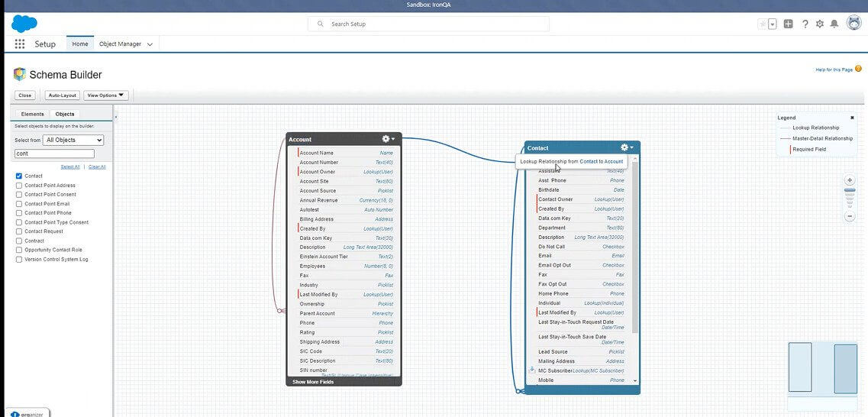The height and width of the screenshot is (417, 868).
Task: Check the Opportunity Contact Role checkbox
Action: (19, 250)
